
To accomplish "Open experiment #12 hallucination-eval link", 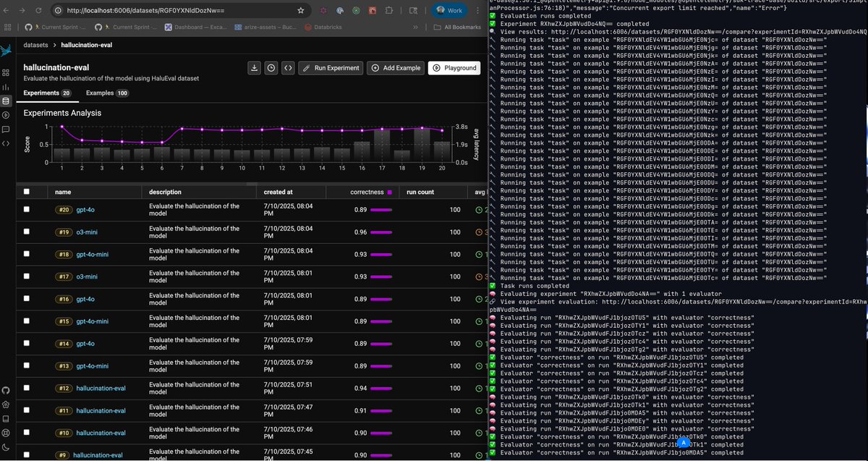I will point(101,389).
